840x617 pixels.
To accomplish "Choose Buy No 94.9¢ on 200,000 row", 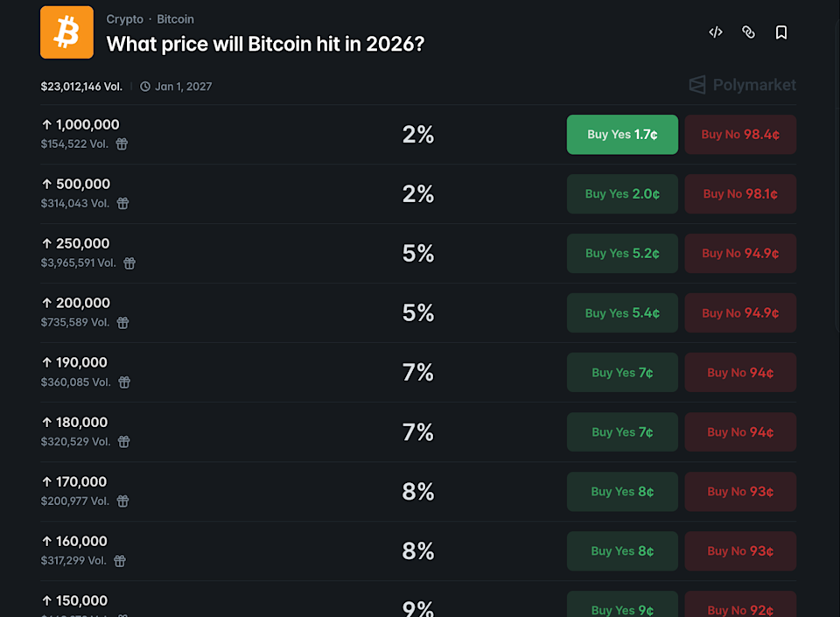I will click(x=740, y=313).
